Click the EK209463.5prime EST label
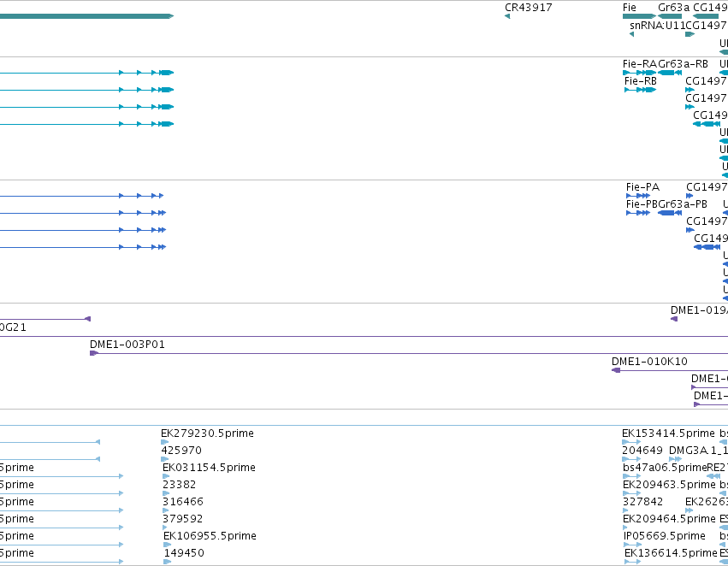This screenshot has width=728, height=566. click(x=669, y=484)
